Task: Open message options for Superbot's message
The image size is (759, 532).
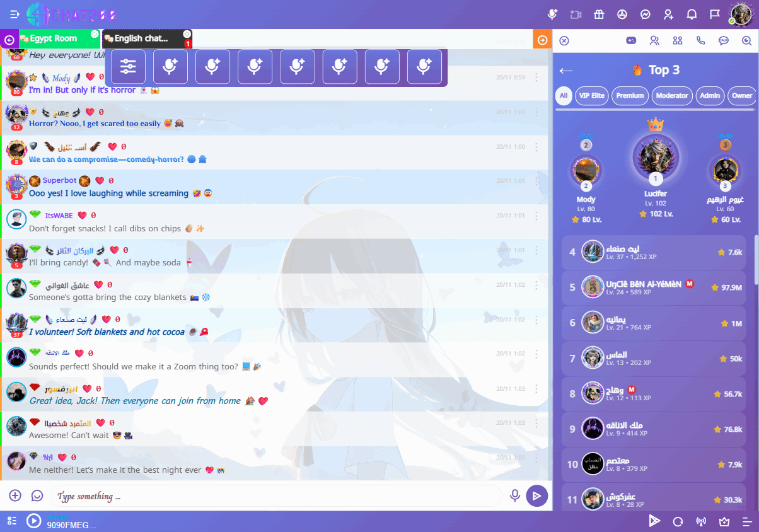Action: [536, 181]
